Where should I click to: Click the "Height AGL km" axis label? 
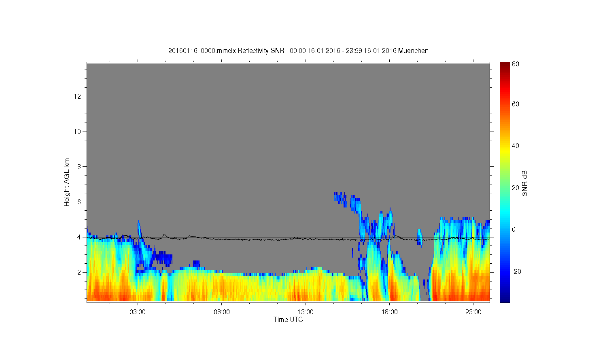[67, 182]
